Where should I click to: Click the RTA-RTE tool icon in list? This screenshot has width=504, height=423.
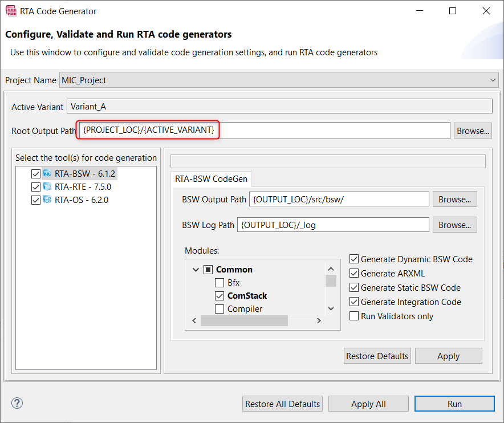pyautogui.click(x=47, y=187)
